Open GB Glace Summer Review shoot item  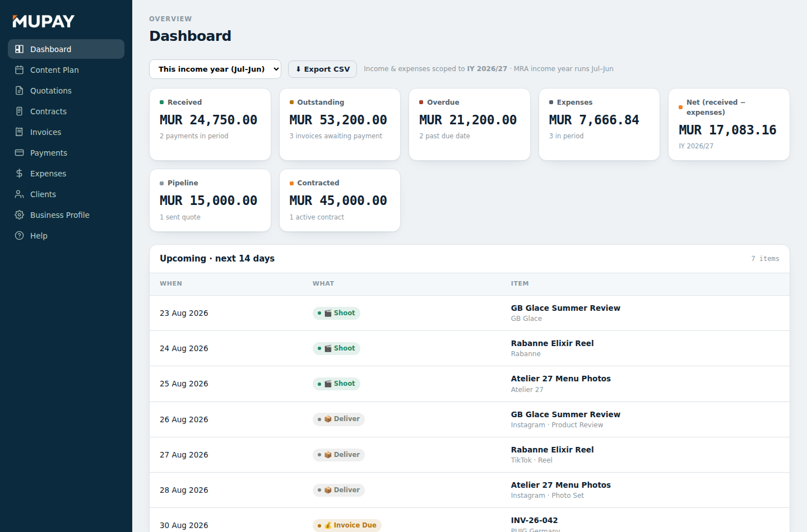coord(565,308)
